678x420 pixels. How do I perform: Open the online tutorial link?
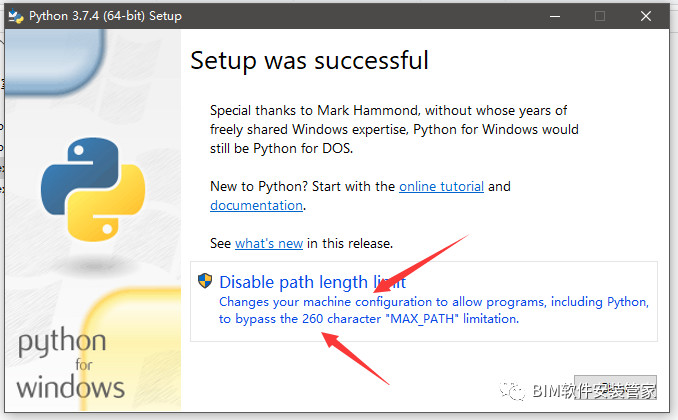441,186
